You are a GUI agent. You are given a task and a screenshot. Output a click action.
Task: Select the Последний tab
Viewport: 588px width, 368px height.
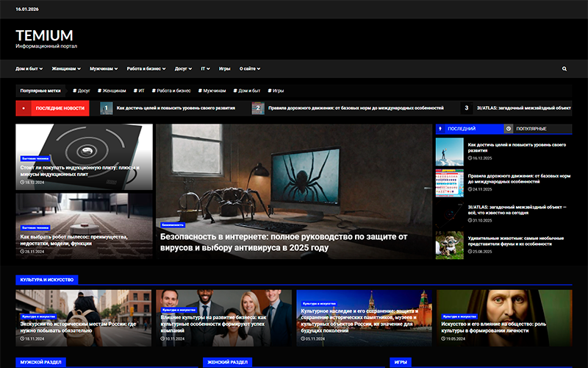tap(462, 129)
